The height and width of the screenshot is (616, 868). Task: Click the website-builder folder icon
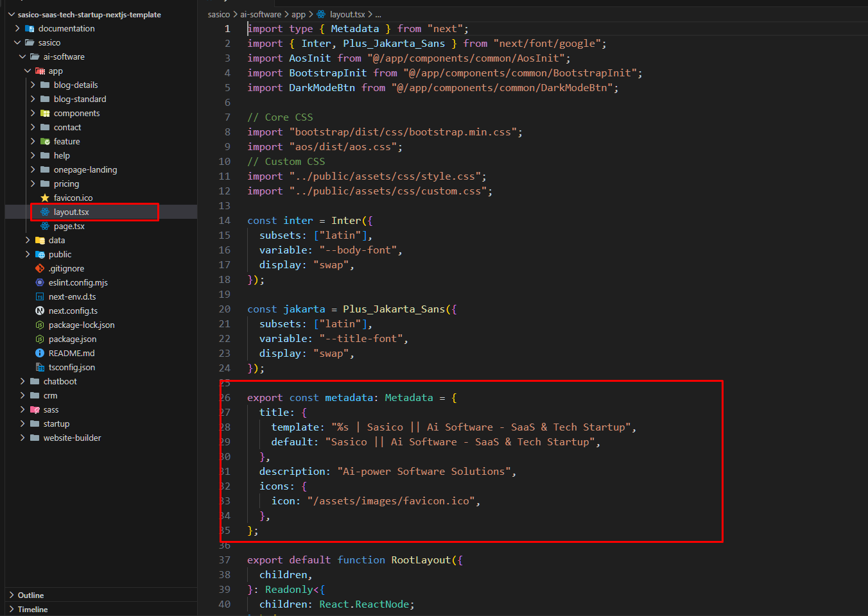pos(35,438)
